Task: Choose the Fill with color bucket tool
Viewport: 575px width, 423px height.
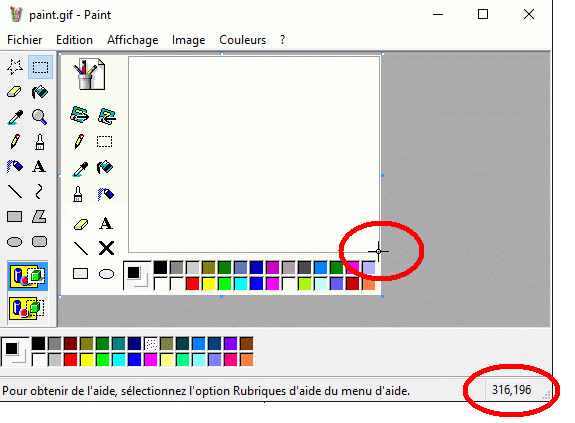Action: click(x=40, y=92)
